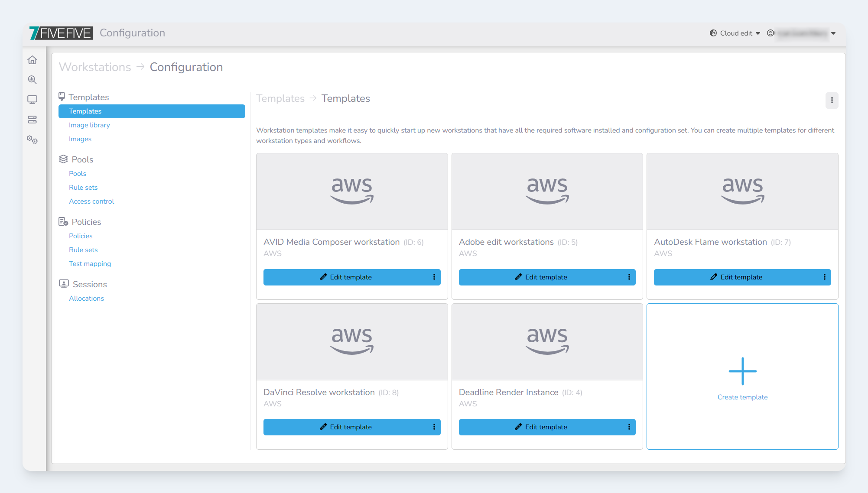Select Image library in the sidebar
This screenshot has width=868, height=493.
[x=89, y=125]
